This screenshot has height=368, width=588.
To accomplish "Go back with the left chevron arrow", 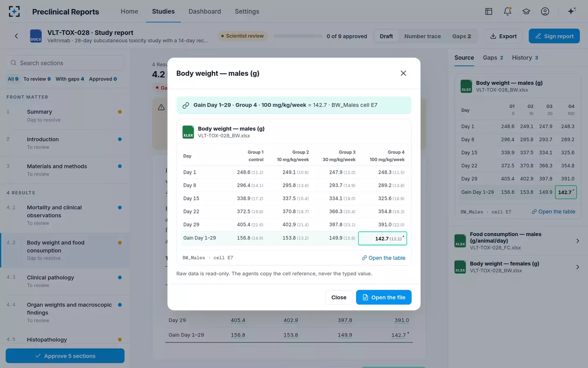I will tap(16, 36).
